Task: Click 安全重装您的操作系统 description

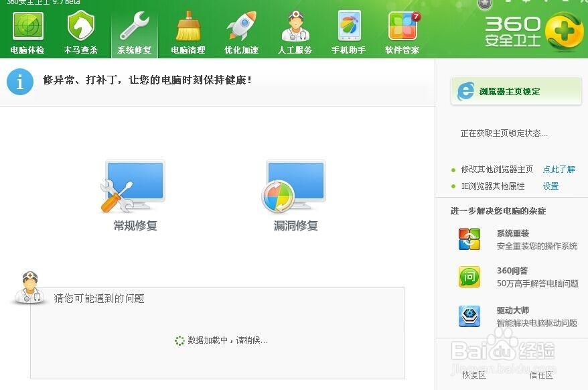Action: coord(537,246)
